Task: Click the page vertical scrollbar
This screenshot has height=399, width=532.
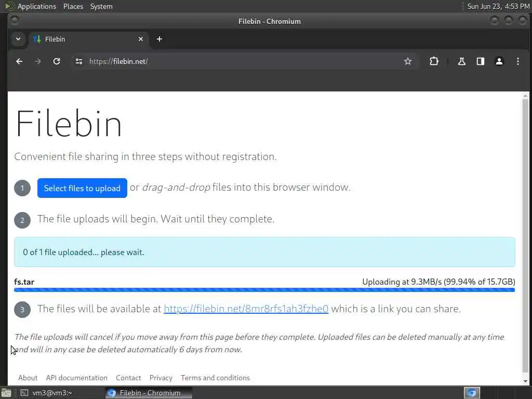Action: [x=526, y=236]
